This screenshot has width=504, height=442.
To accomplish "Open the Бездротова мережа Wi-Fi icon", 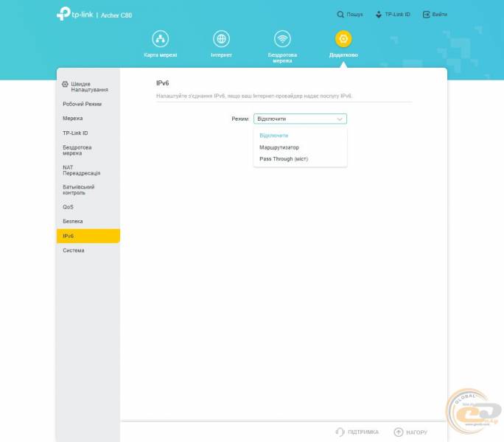I will click(282, 39).
